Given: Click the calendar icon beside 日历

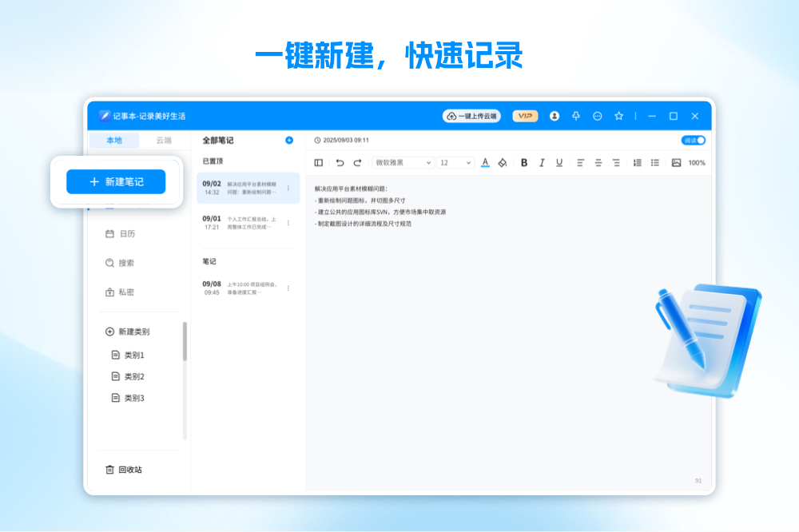Looking at the screenshot, I should pyautogui.click(x=109, y=234).
